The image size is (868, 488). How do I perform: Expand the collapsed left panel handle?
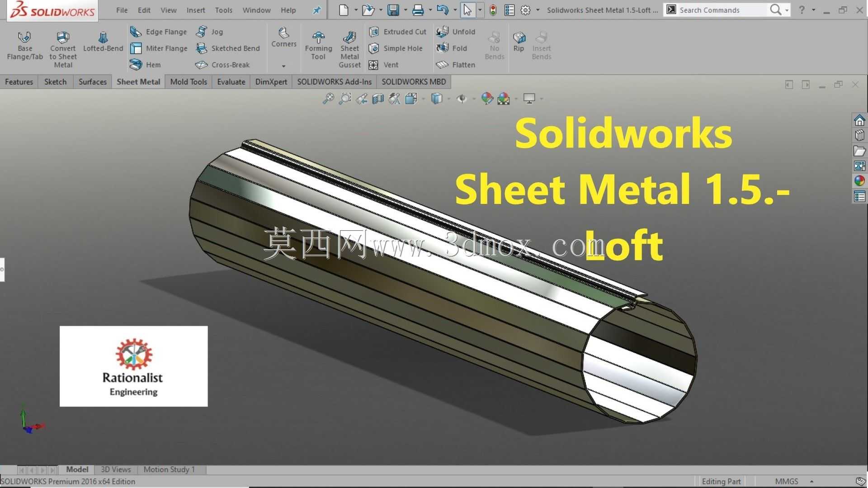pos(2,270)
